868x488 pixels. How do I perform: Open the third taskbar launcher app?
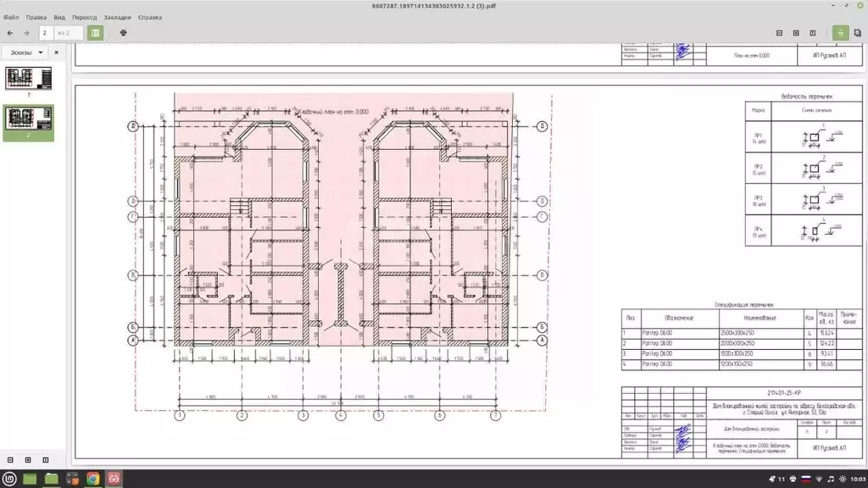tap(73, 479)
